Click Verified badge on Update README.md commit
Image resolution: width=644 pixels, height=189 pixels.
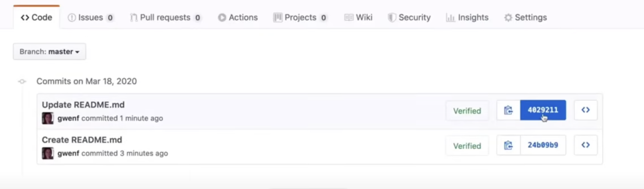tap(467, 111)
